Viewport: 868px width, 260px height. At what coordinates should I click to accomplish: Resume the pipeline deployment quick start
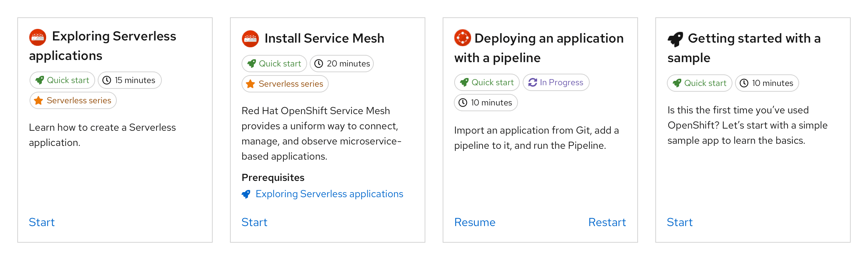coord(475,222)
